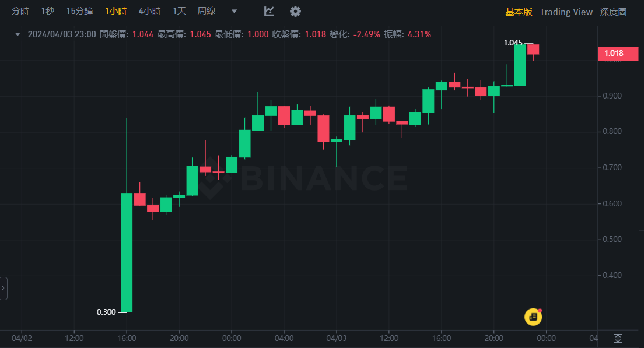Click the 0.900 price axis label

tap(612, 96)
